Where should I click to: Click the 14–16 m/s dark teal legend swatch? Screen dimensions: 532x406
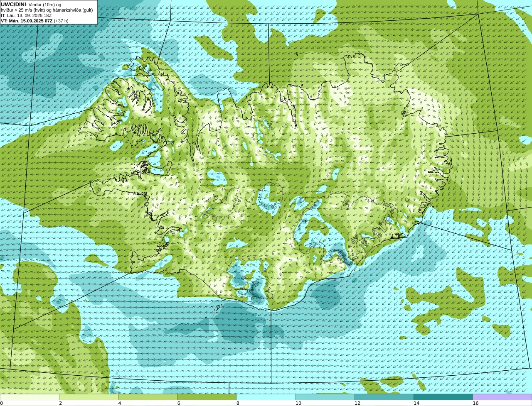(x=443, y=397)
